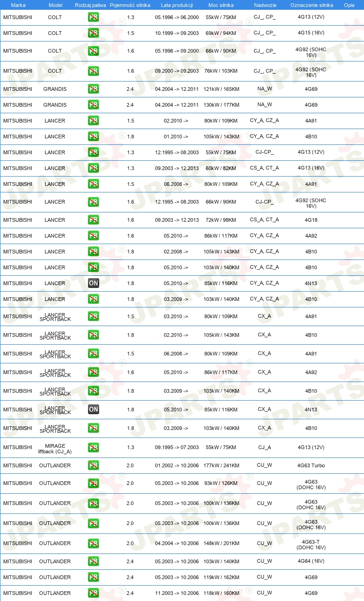Click the '60kW / 82KM' power cell

222,168
